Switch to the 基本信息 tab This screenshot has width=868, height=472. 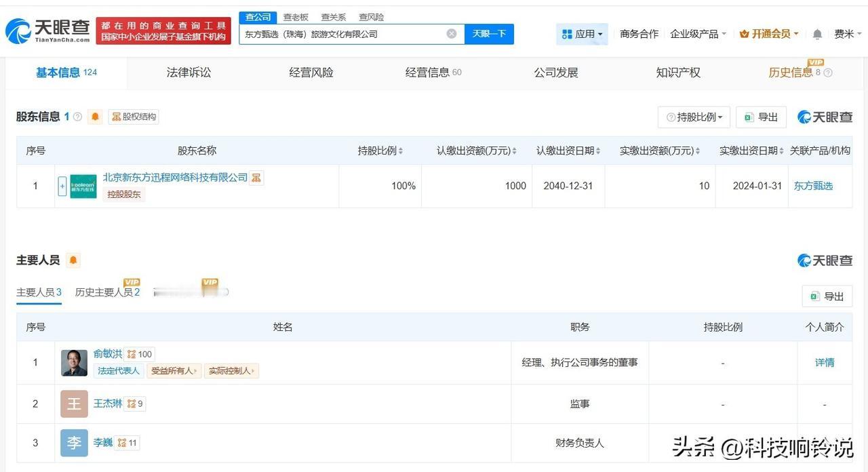click(x=66, y=73)
